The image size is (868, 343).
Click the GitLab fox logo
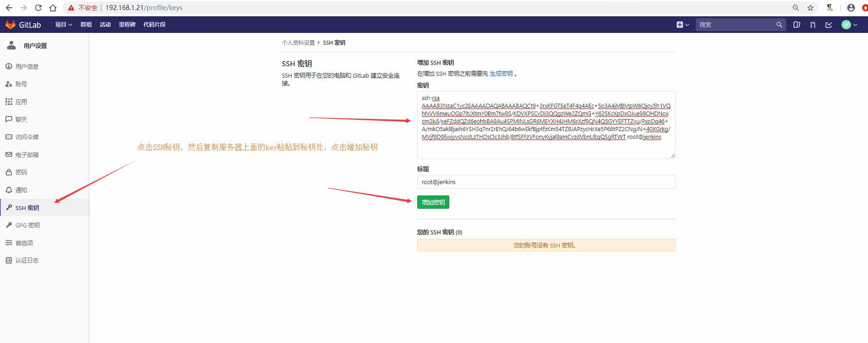click(10, 24)
